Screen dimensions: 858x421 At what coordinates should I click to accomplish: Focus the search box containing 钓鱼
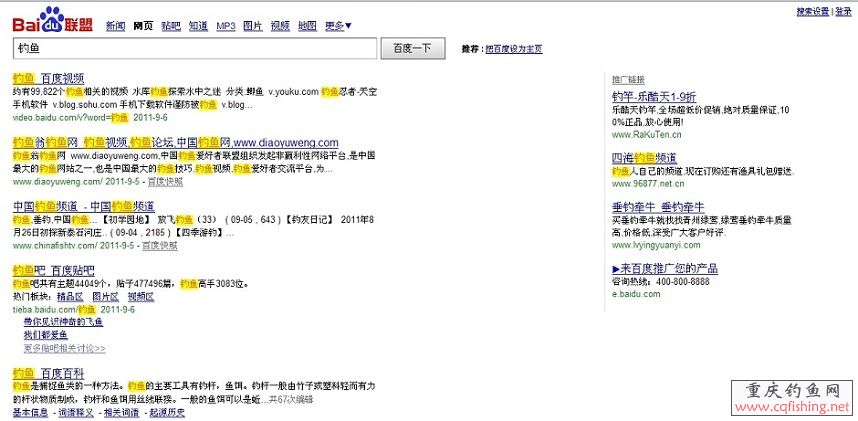195,48
